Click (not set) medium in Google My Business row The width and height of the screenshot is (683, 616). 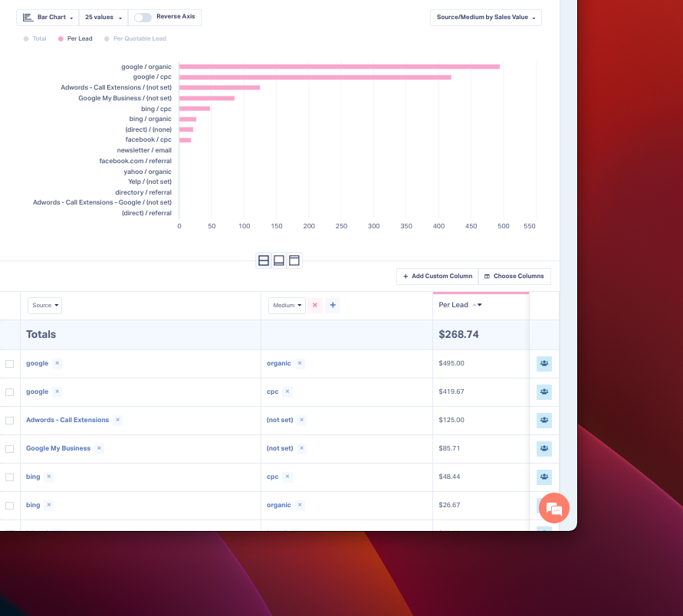[280, 448]
